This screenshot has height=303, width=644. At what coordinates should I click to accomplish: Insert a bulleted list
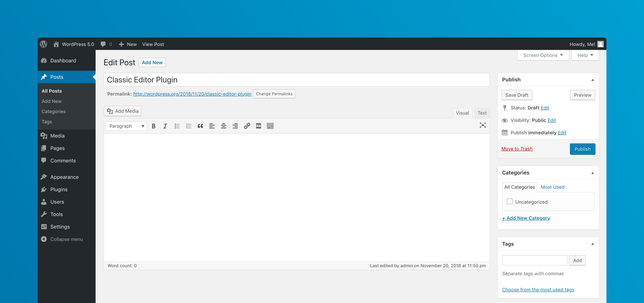pyautogui.click(x=177, y=126)
